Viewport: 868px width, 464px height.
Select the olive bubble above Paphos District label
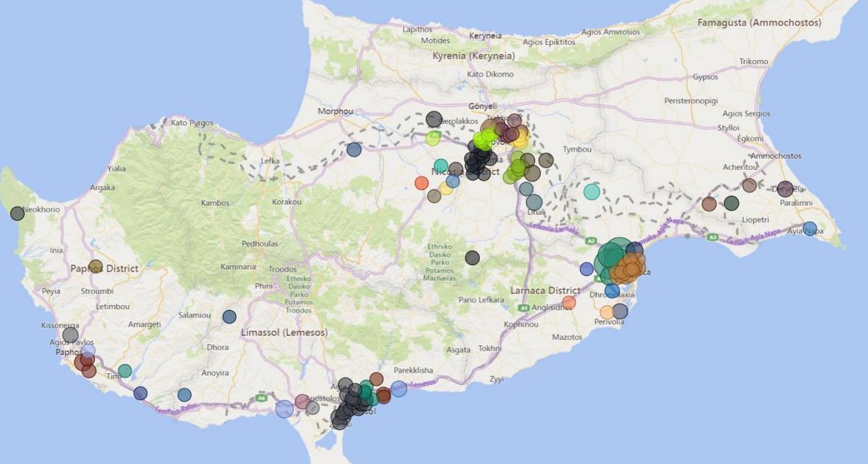pyautogui.click(x=95, y=266)
